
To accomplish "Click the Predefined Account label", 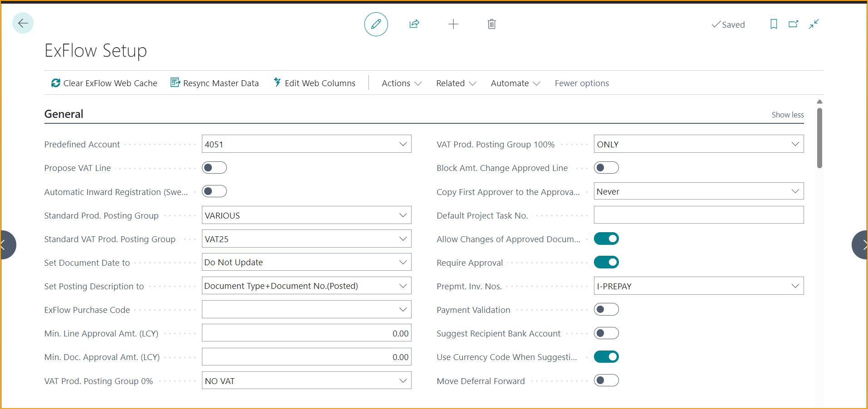I will (82, 144).
